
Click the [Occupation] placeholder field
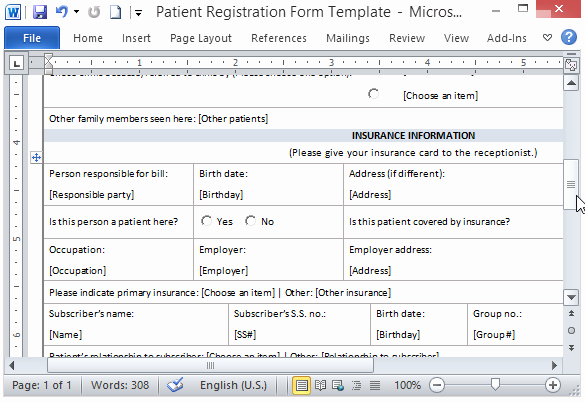[78, 271]
